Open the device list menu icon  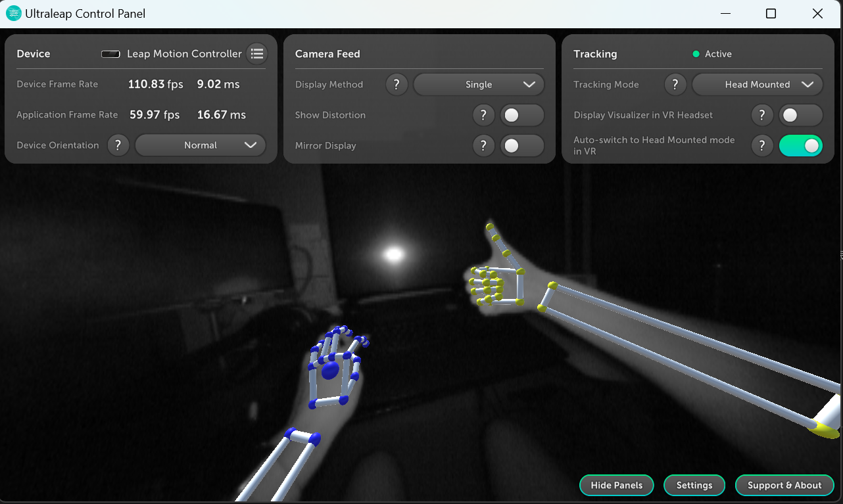pos(256,54)
